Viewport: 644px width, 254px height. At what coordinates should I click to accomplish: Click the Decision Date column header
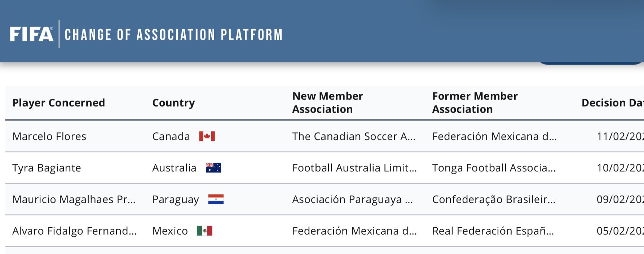point(612,103)
